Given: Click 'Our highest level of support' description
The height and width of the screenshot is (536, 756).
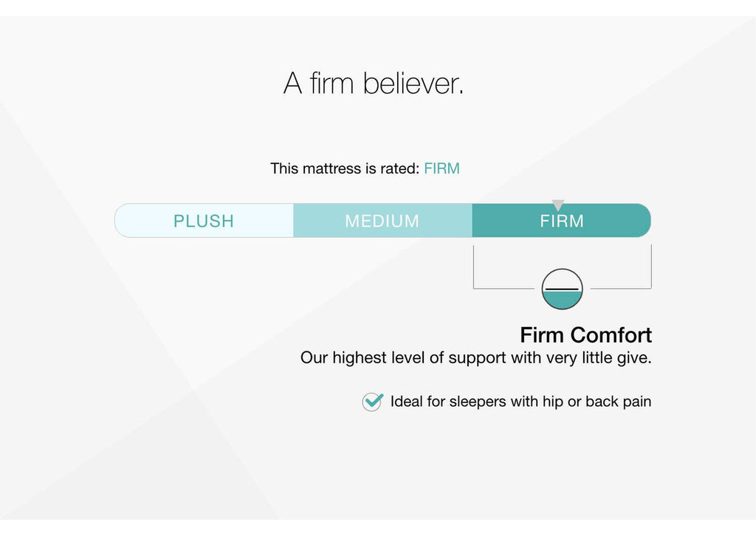Looking at the screenshot, I should pos(476,357).
